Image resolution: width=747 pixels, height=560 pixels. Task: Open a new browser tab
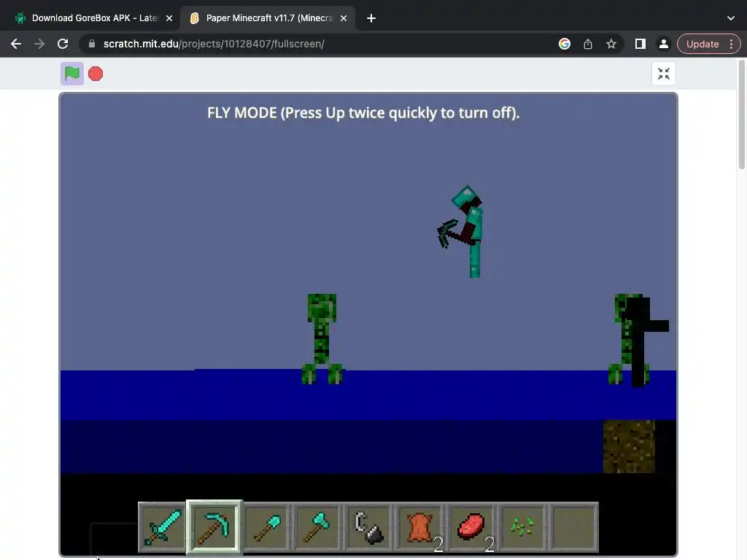[x=371, y=18]
